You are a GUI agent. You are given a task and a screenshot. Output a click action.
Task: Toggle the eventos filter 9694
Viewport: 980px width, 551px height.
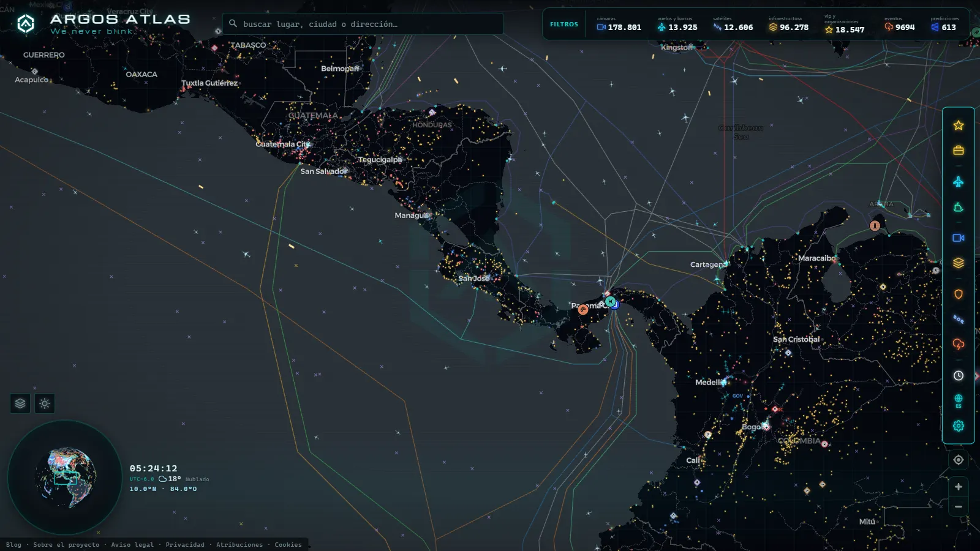pyautogui.click(x=899, y=24)
